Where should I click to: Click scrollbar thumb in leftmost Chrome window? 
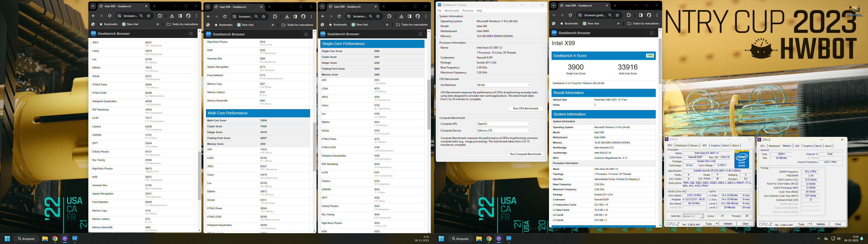199,176
